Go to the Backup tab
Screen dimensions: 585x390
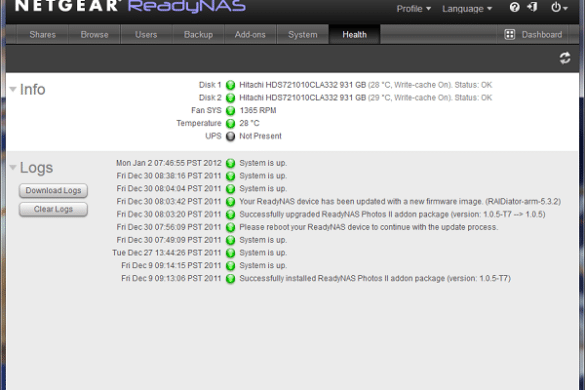198,35
